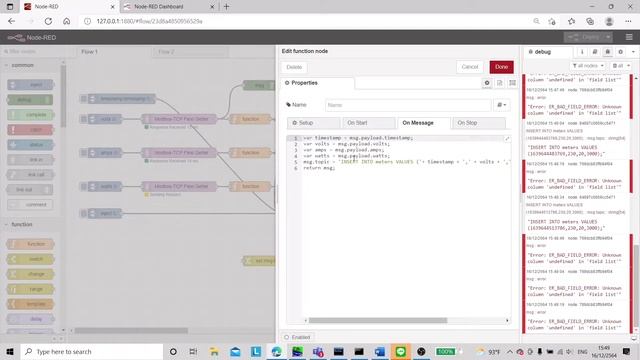Viewport: 640px width, 360px height.
Task: Open browser profile avatar
Action: [609, 21]
